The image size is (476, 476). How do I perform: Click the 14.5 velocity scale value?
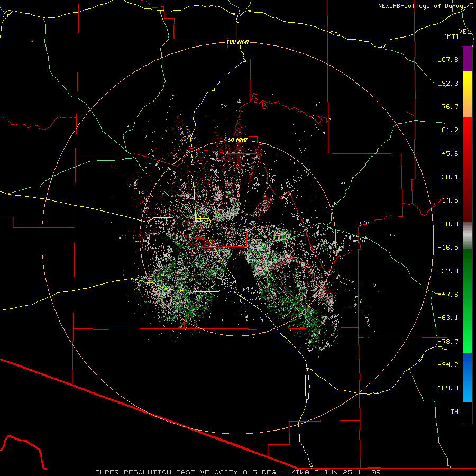pyautogui.click(x=450, y=200)
